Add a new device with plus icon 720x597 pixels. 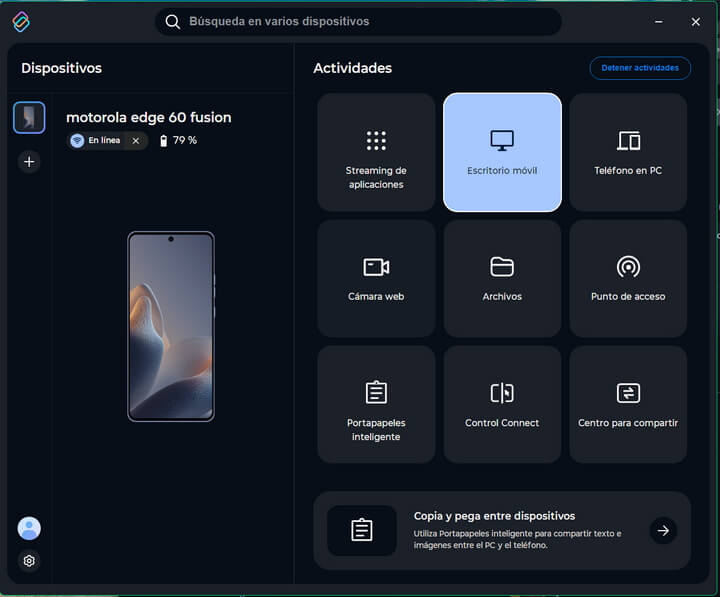click(x=29, y=162)
